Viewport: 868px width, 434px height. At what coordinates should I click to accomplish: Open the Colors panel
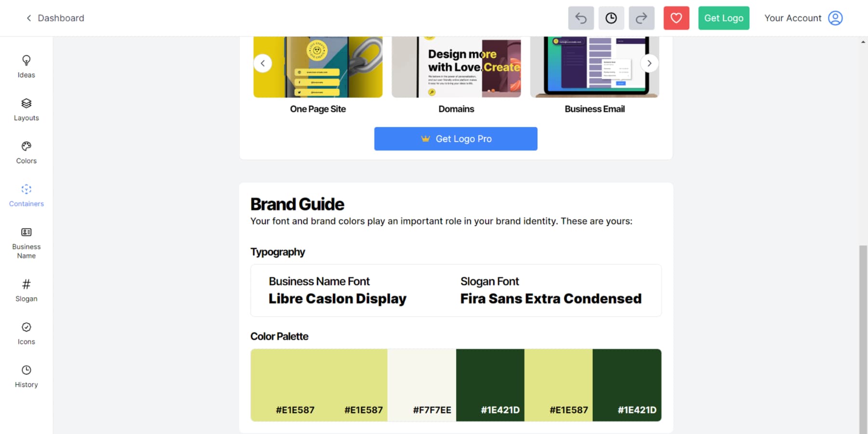(26, 152)
